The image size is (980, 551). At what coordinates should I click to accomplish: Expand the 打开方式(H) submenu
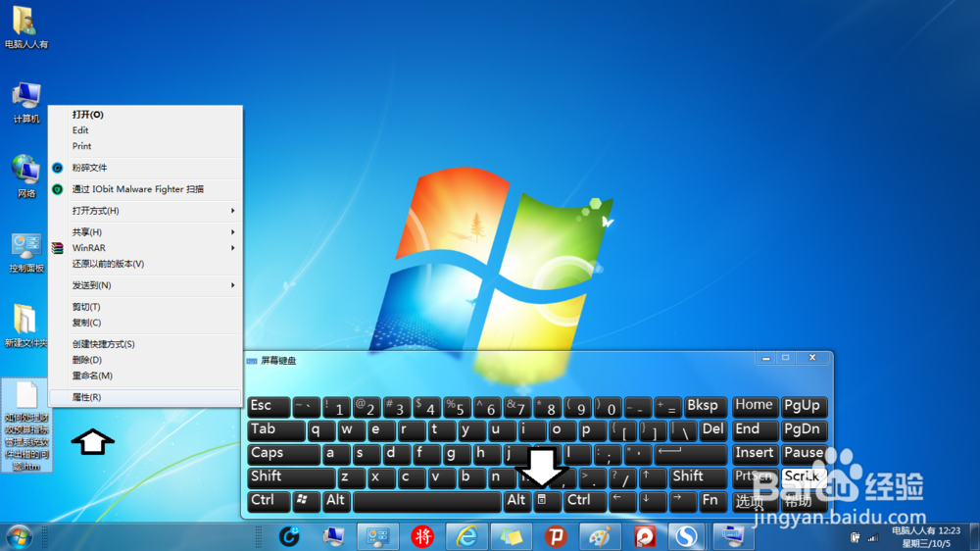tap(145, 211)
